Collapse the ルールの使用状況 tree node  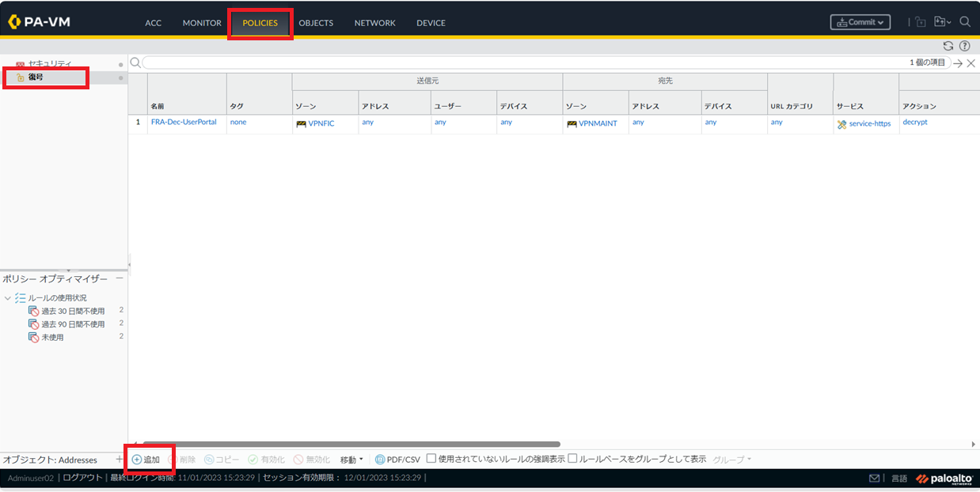(8, 298)
